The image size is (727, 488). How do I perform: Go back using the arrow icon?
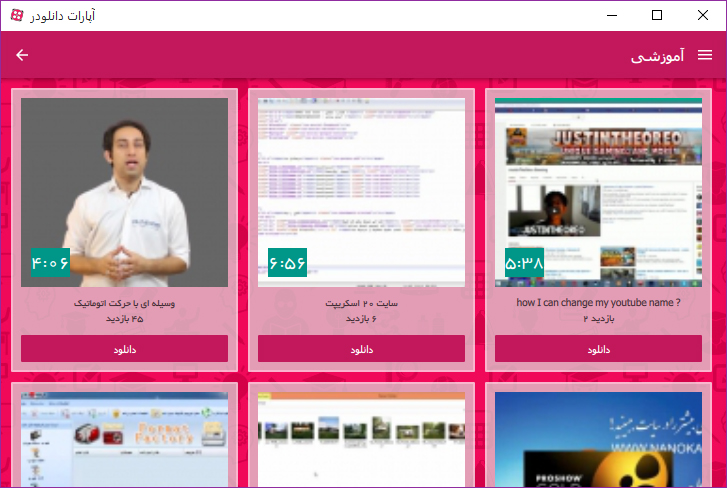click(22, 55)
